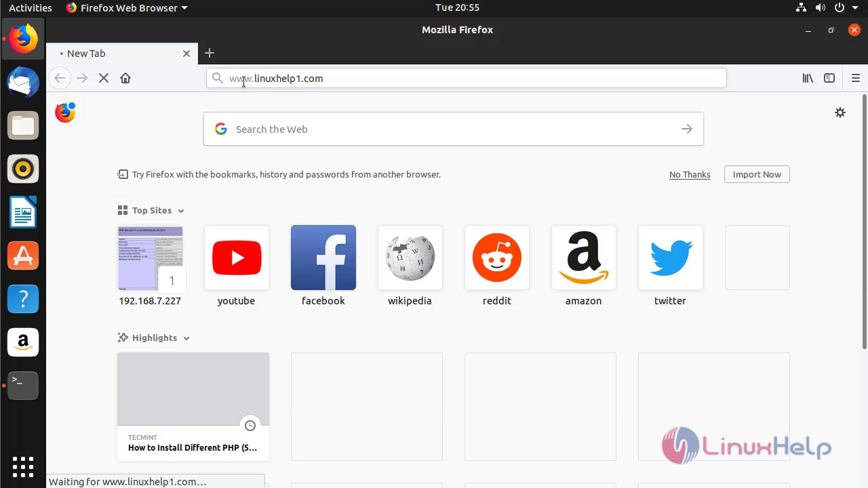Image resolution: width=868 pixels, height=488 pixels.
Task: Submit web search with arrow button
Action: [687, 129]
